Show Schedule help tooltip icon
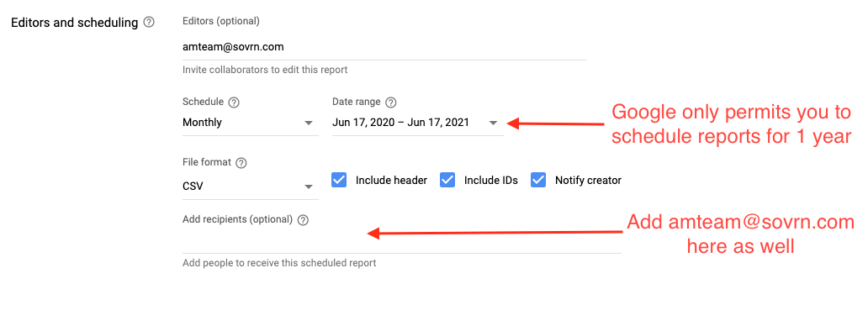 pos(234,102)
